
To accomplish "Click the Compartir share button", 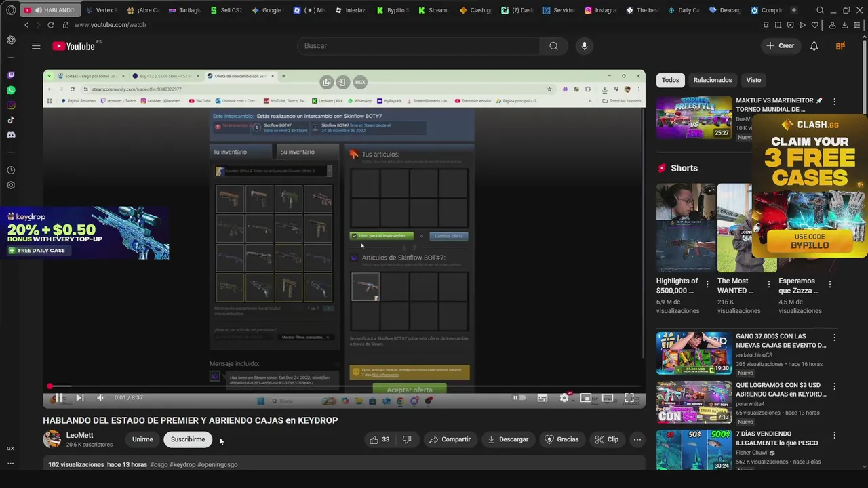I will [x=450, y=439].
